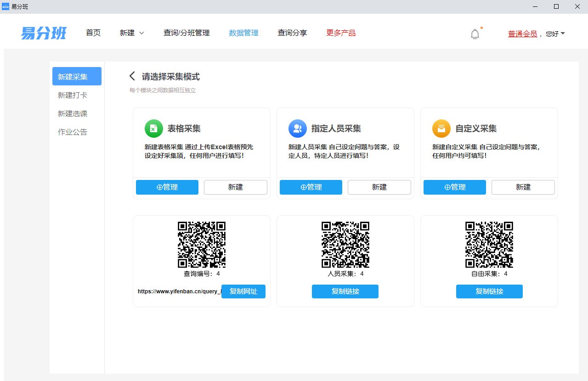
Task: Click the QR code above 自由采集：4
Action: point(489,245)
